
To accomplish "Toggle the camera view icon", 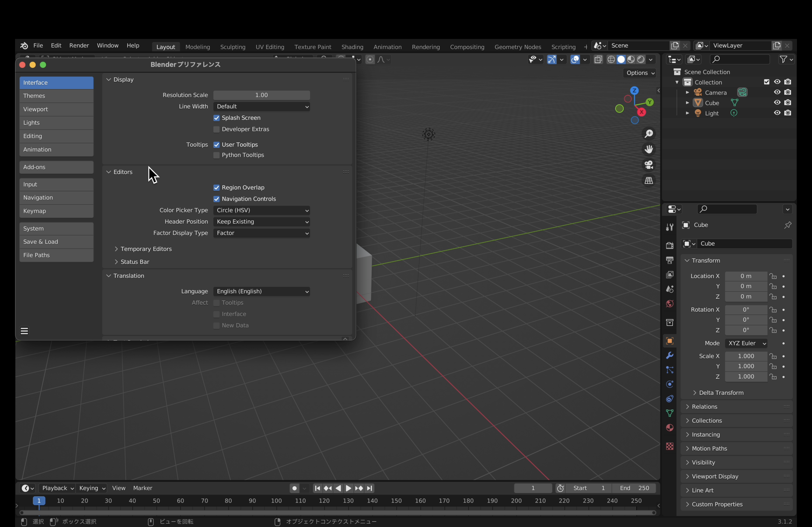I will coord(648,165).
